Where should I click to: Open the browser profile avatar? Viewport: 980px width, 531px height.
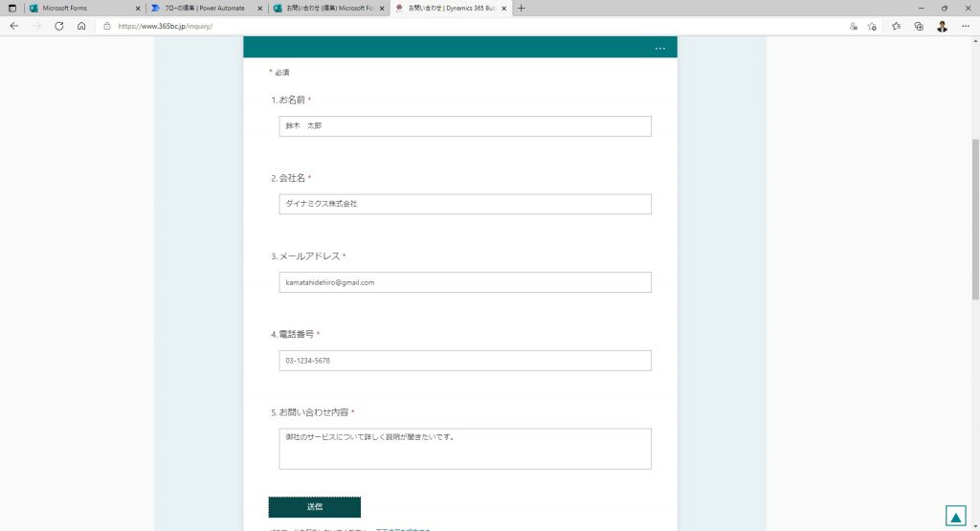pos(942,27)
